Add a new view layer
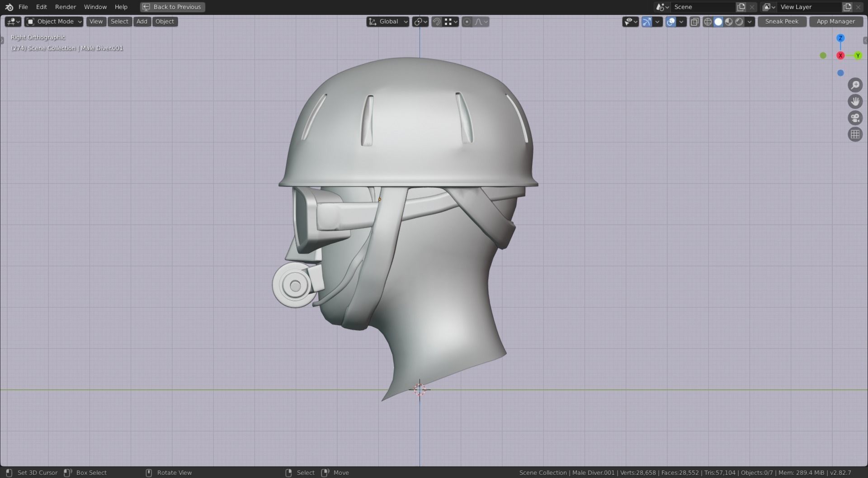The width and height of the screenshot is (868, 478). click(x=848, y=7)
